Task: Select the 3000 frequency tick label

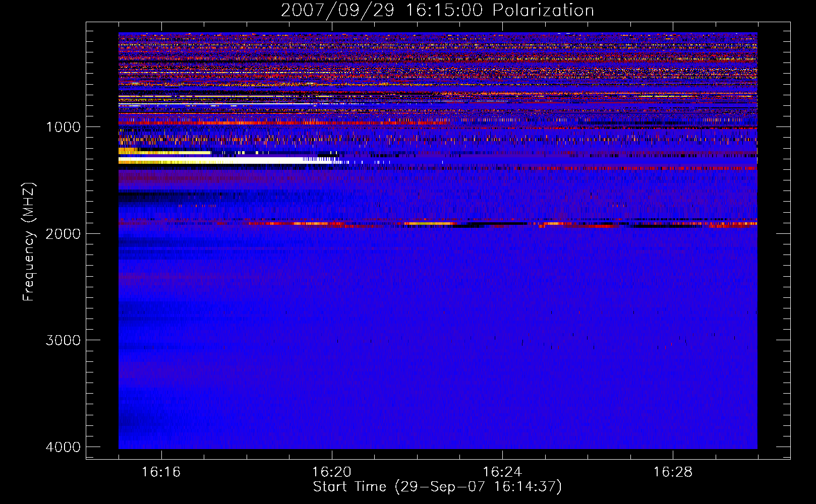Action: click(x=63, y=340)
